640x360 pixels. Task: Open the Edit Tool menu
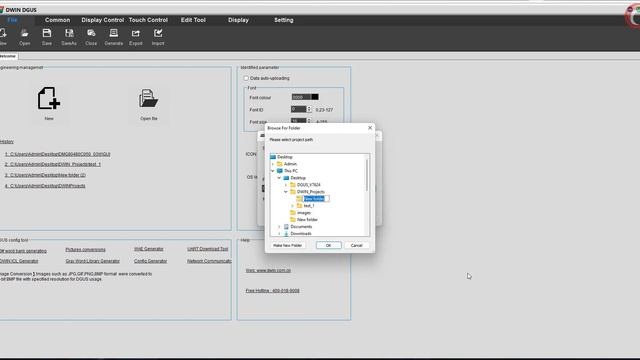[x=193, y=20]
